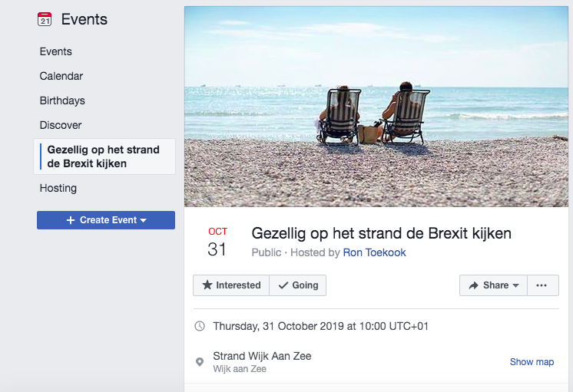The image size is (573, 392).
Task: Select Discover in the sidebar
Action: (x=61, y=125)
